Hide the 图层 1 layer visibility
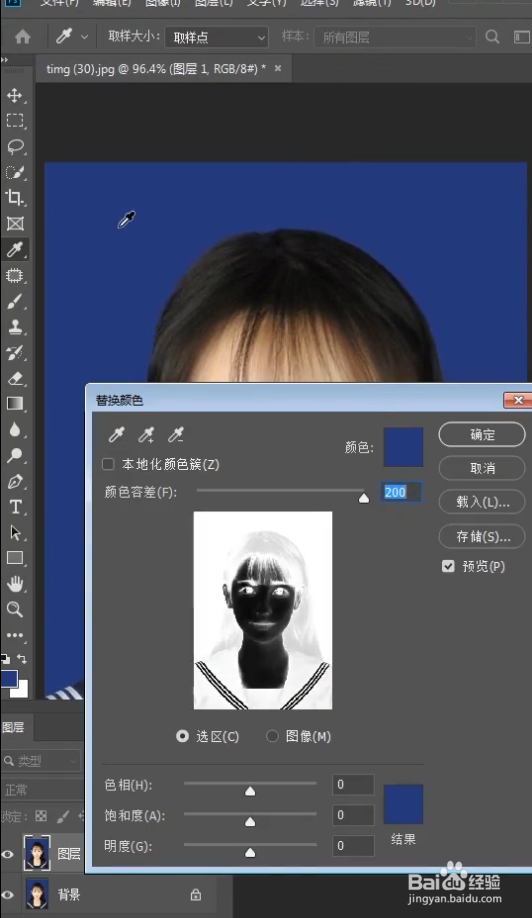 (8, 854)
